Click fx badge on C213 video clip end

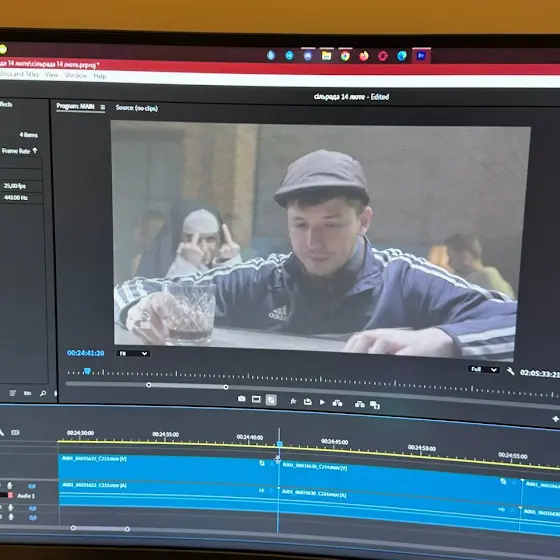(x=262, y=463)
